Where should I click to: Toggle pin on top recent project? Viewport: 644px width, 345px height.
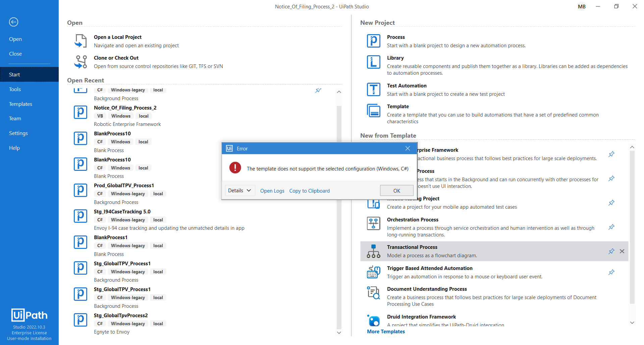[318, 90]
